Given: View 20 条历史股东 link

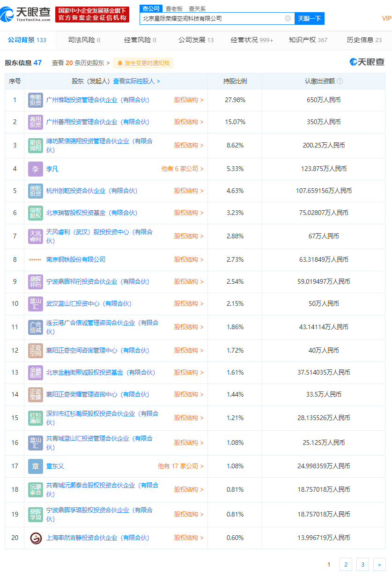Looking at the screenshot, I should coord(81,63).
